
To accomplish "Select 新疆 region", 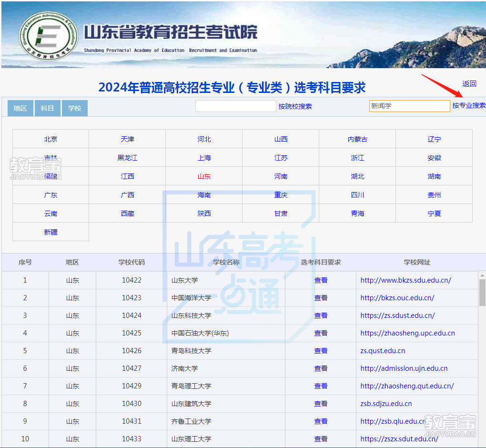I will 51,232.
